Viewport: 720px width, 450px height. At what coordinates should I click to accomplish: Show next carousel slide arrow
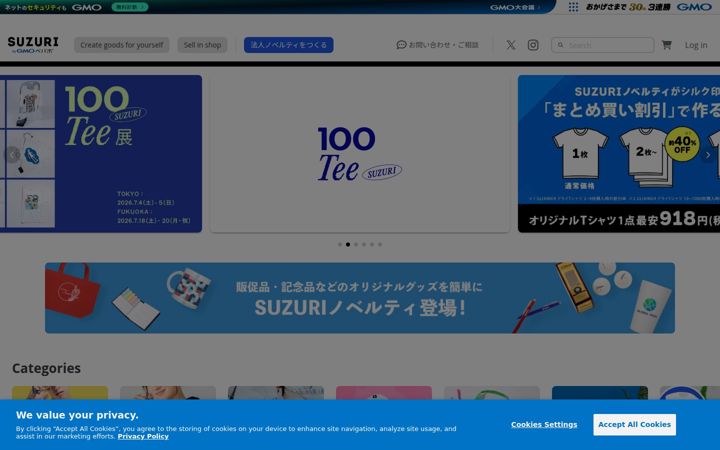pyautogui.click(x=708, y=155)
